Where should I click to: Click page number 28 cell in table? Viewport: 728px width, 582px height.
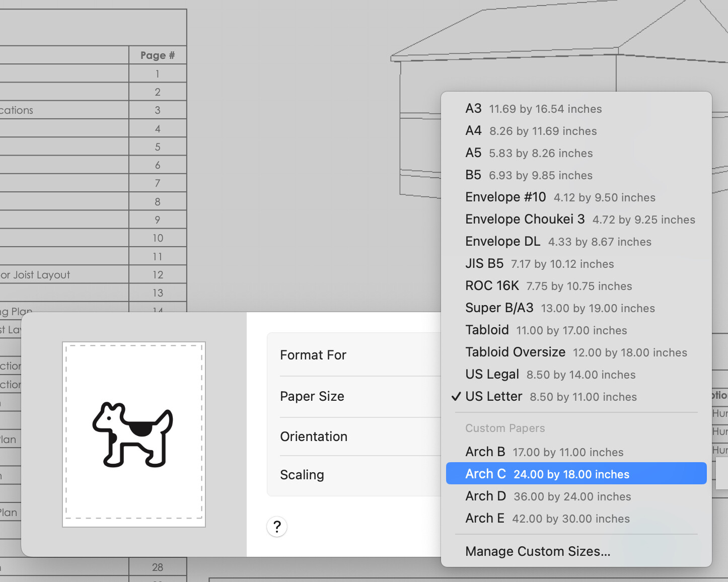(x=158, y=567)
